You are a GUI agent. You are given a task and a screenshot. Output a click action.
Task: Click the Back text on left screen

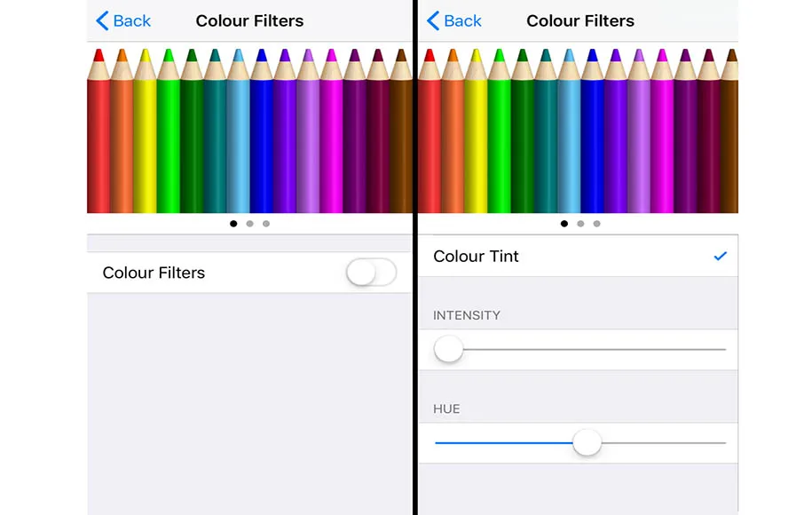coord(132,20)
